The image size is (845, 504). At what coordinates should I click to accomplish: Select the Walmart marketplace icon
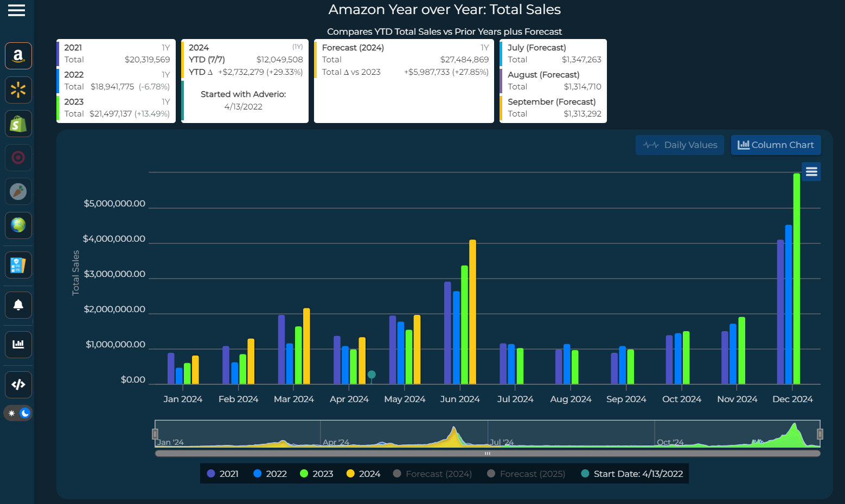point(18,90)
